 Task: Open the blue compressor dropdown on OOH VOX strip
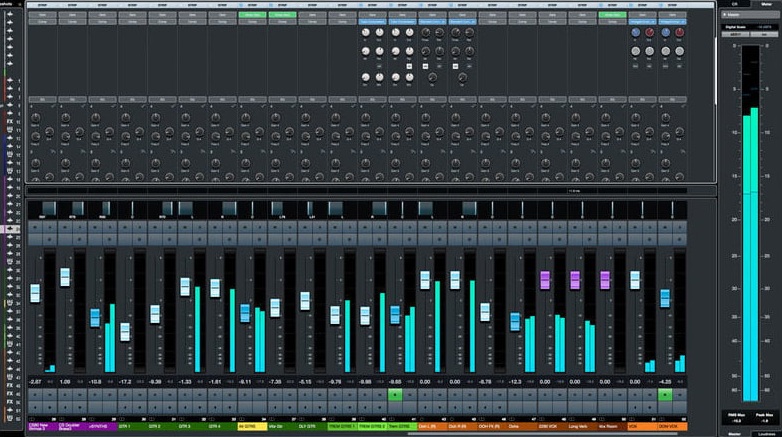[672, 22]
